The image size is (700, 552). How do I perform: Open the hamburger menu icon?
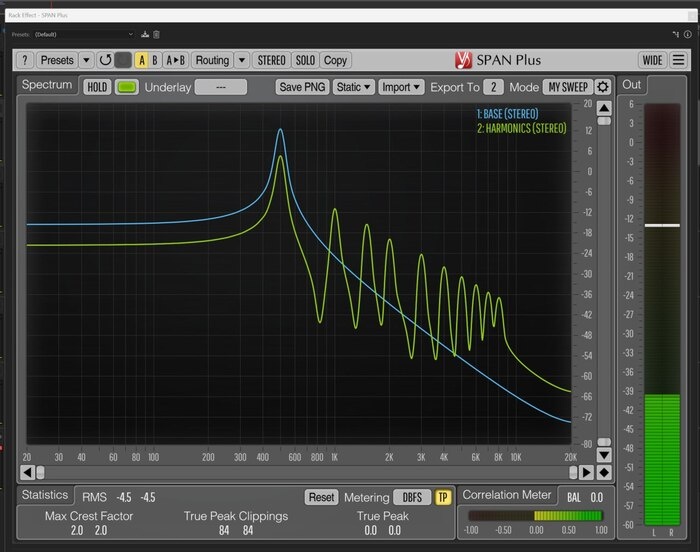pyautogui.click(x=679, y=60)
